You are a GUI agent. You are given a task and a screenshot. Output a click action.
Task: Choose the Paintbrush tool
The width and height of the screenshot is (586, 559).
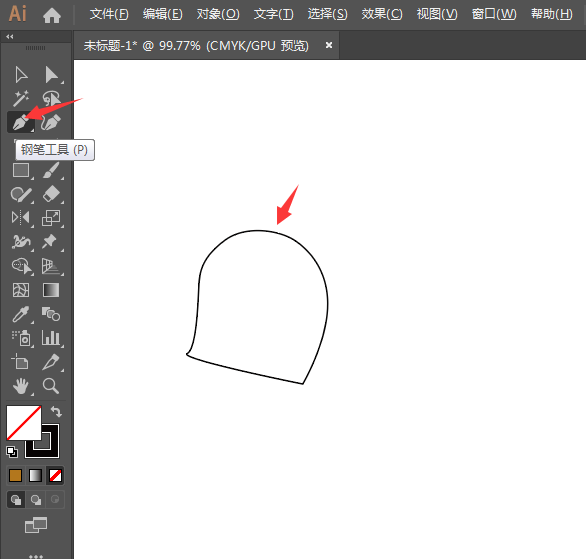pos(51,170)
